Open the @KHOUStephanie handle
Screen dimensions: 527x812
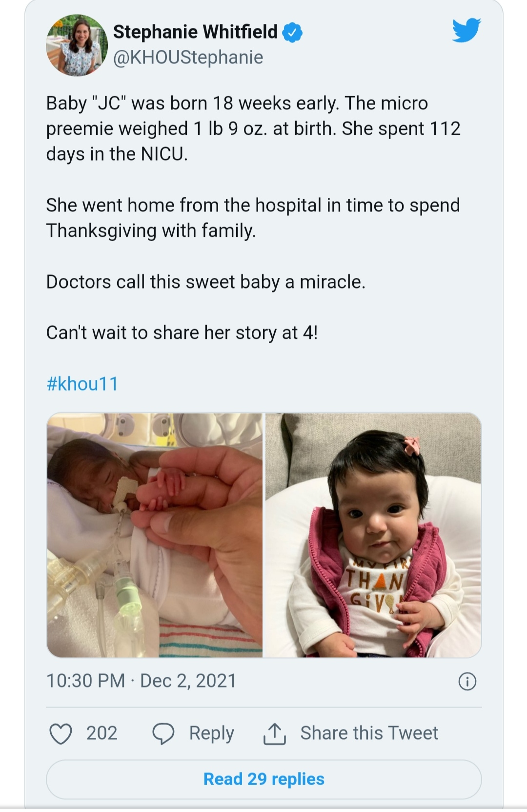188,58
